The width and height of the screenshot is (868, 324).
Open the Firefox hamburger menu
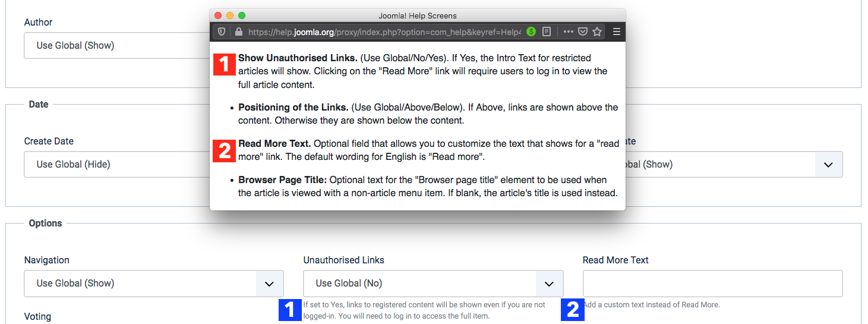point(617,32)
